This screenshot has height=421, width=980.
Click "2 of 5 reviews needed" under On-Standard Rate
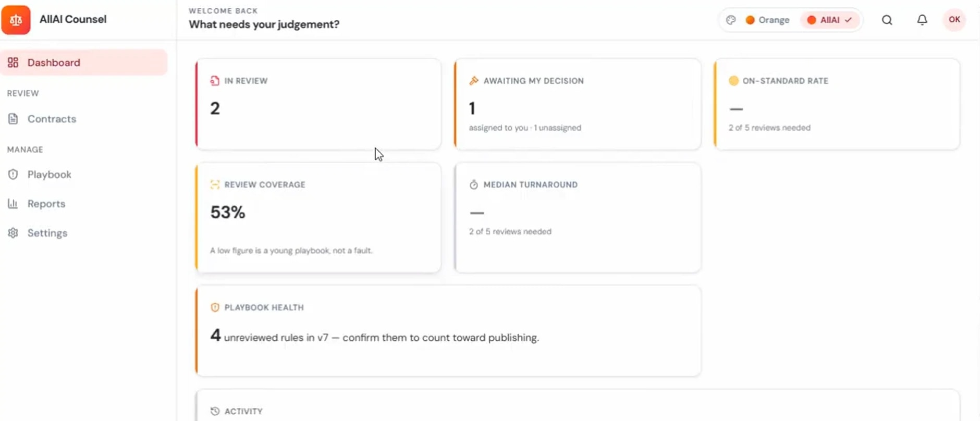(769, 128)
